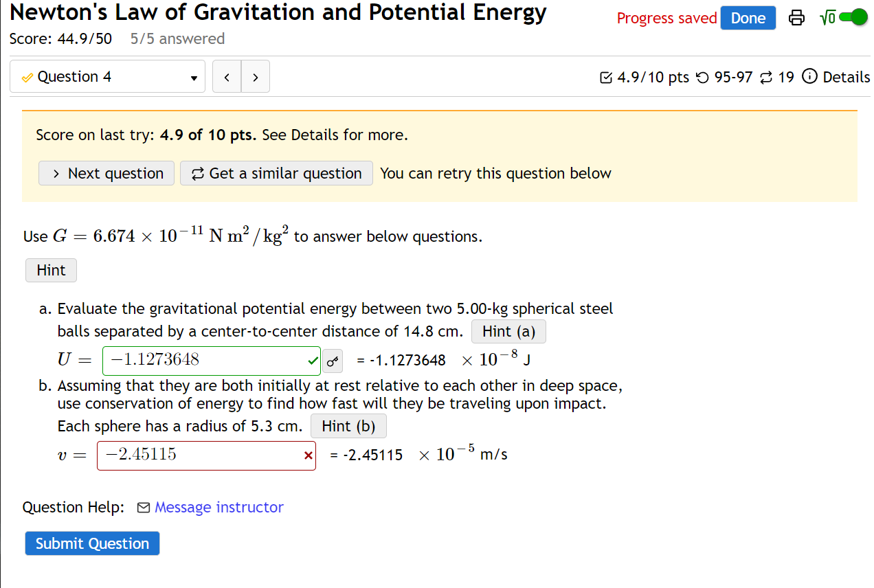Click Next question
Viewport: 874px width, 588px height.
[106, 173]
